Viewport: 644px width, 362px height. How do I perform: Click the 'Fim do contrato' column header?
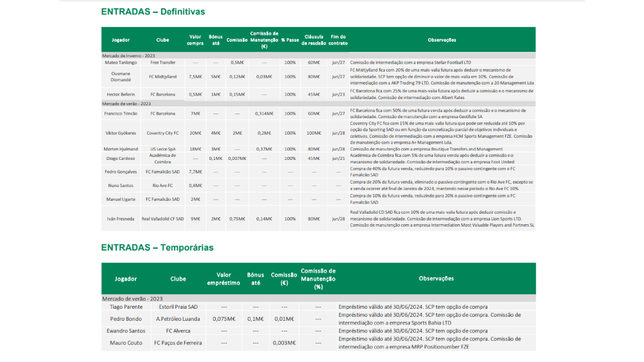pos(338,40)
